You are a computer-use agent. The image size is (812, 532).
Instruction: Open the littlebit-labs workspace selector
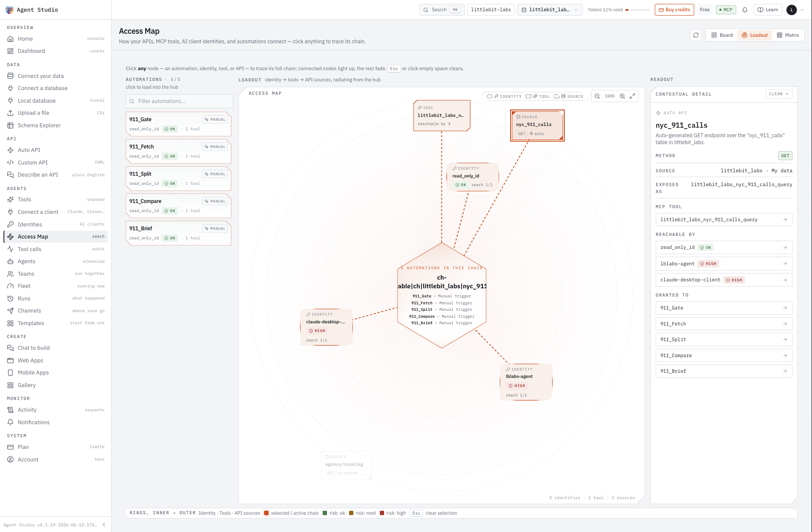[491, 10]
